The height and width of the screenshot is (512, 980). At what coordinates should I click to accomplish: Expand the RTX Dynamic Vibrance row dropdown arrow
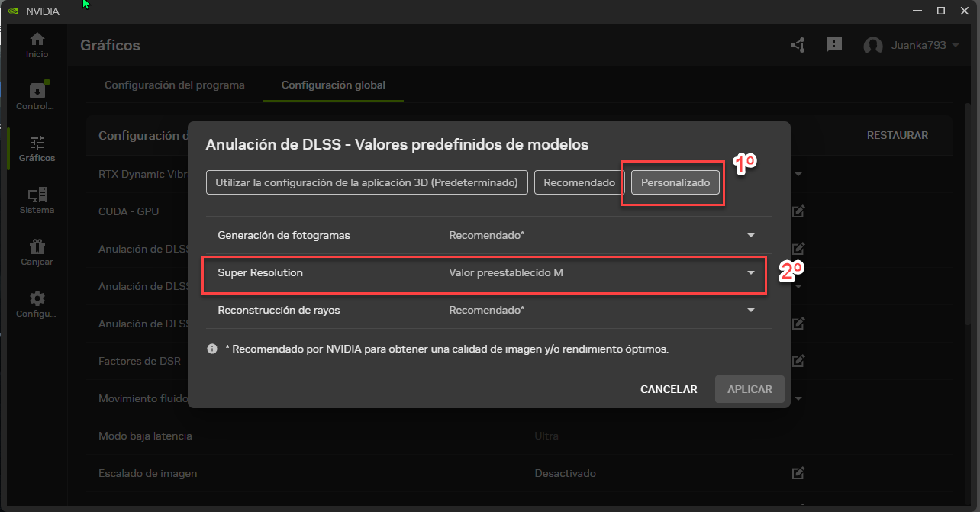pos(798,174)
